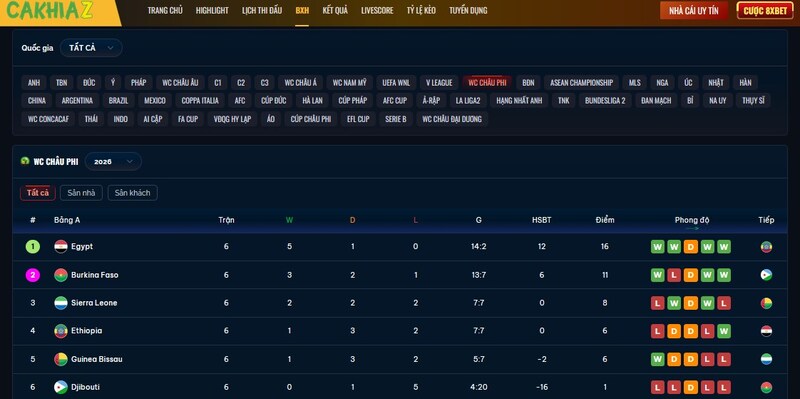Image resolution: width=800 pixels, height=399 pixels.
Task: Select the highlighted WC Châu Phi chip
Action: point(487,83)
